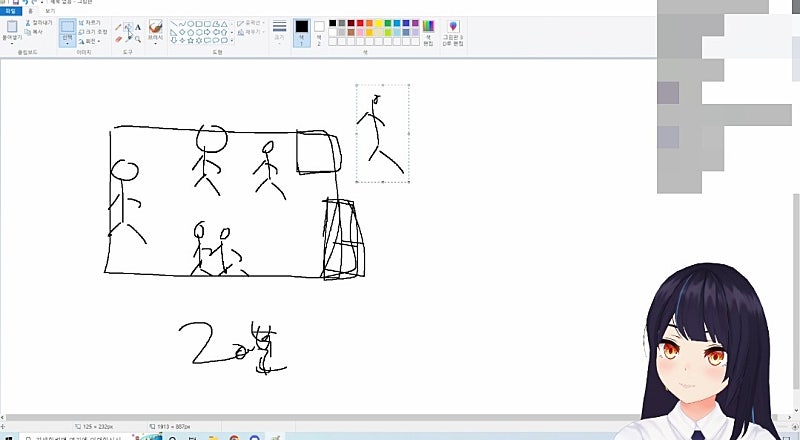Open Quick Access Toolbar customize arrow
This screenshot has height=440, width=800.
point(42,2)
